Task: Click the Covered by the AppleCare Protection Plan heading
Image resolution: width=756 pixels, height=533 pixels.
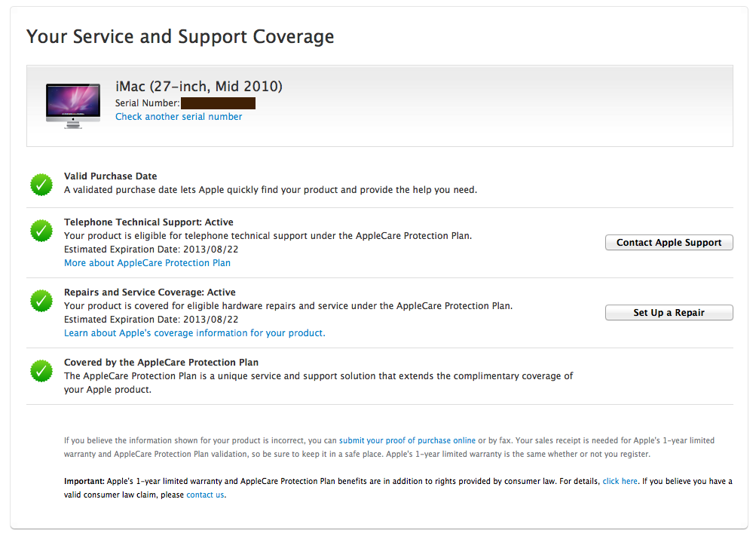Action: pyautogui.click(x=161, y=363)
